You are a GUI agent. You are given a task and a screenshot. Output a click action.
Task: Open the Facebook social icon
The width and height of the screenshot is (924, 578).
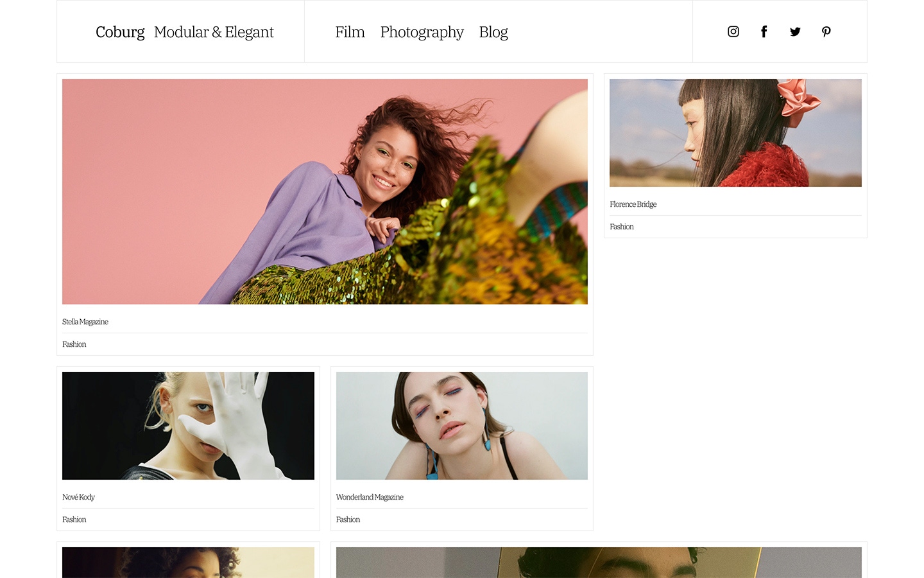(x=764, y=31)
